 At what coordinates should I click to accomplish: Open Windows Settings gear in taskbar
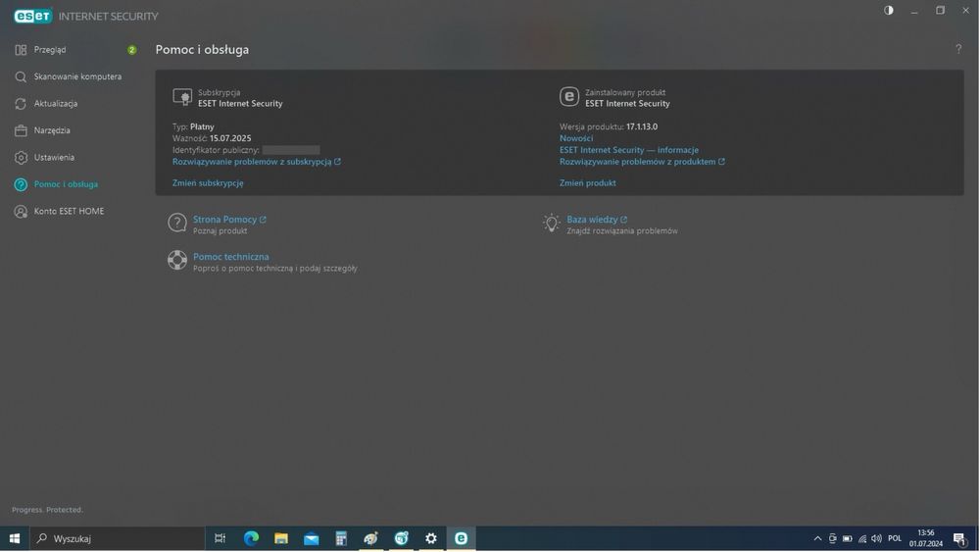(x=430, y=538)
